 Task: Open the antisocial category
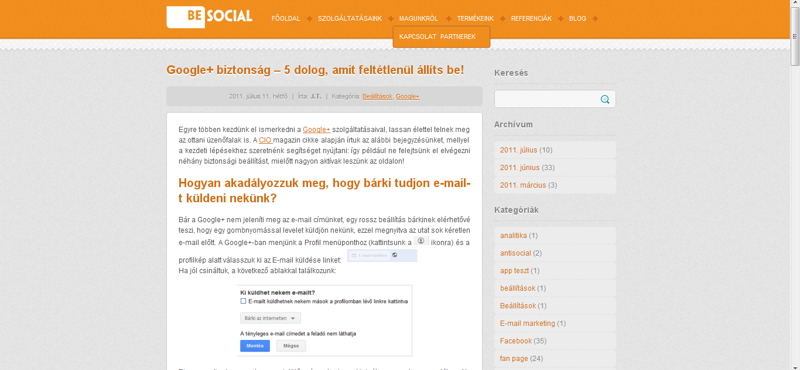[x=515, y=253]
